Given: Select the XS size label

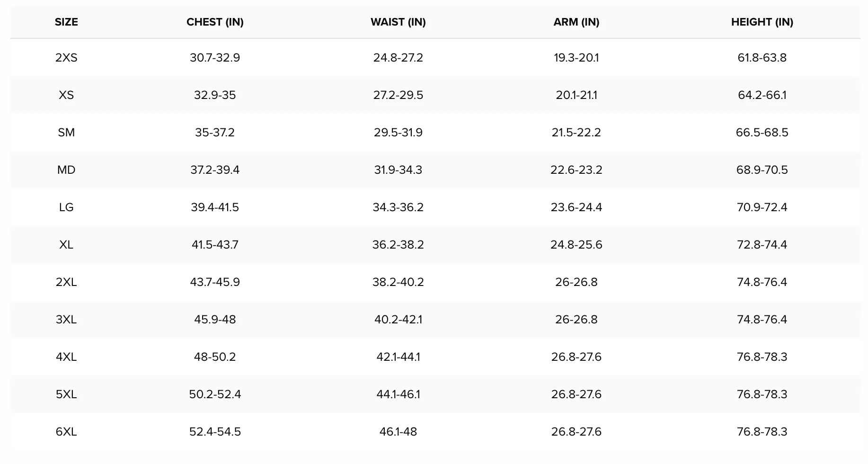Looking at the screenshot, I should click(x=66, y=95).
